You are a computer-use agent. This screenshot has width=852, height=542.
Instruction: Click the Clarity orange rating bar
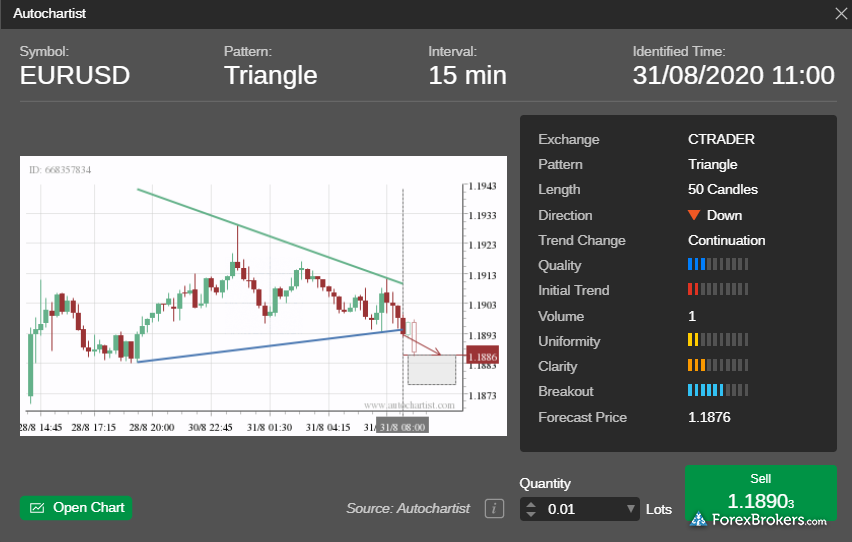(x=718, y=365)
